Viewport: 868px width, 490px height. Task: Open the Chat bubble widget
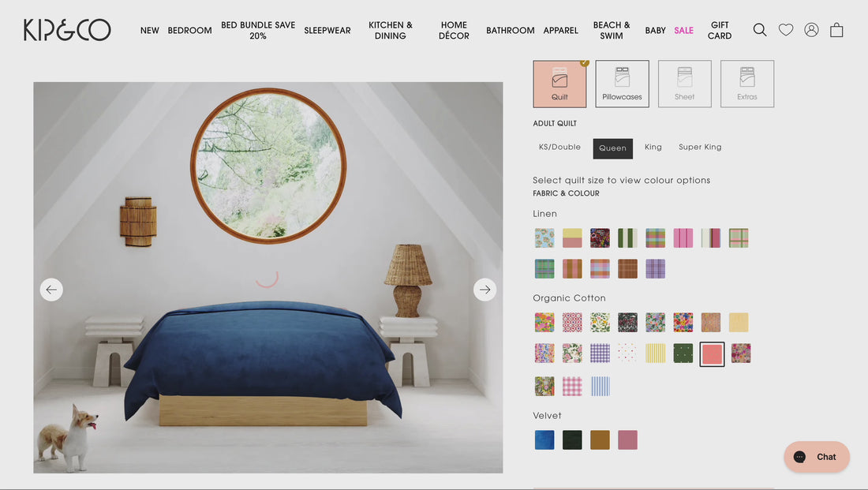(817, 457)
